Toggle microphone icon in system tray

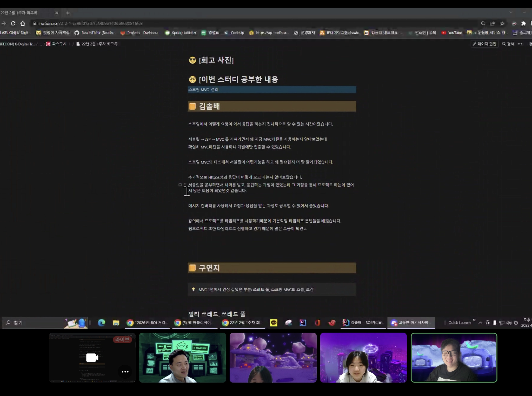(495, 323)
